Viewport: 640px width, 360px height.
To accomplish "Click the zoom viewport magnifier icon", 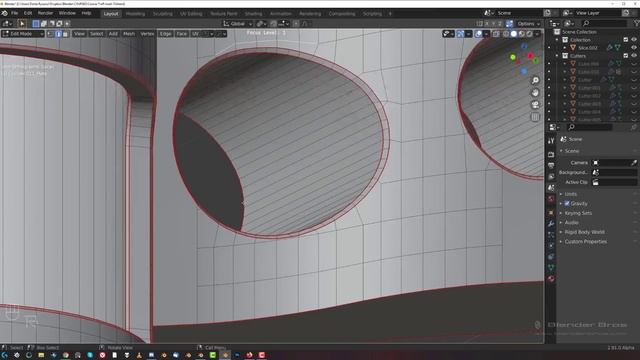I will coord(535,80).
